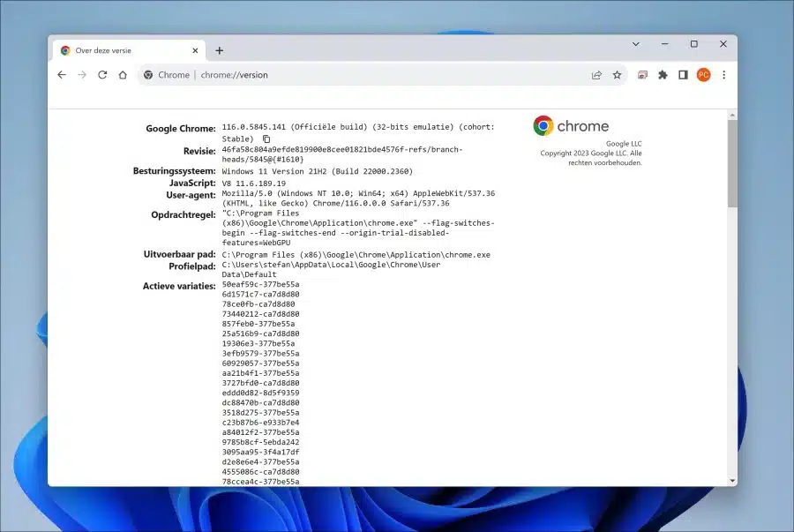794x532 pixels.
Task: Bookmark this tab with star
Action: [x=617, y=75]
